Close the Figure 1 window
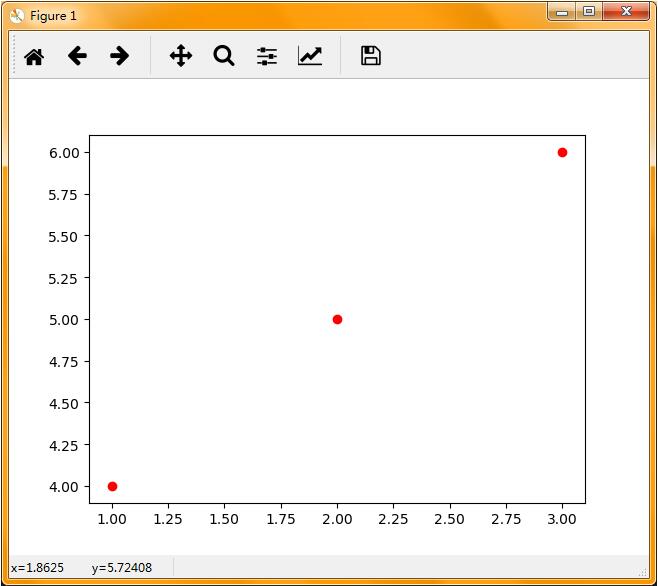The width and height of the screenshot is (658, 586). (x=626, y=11)
